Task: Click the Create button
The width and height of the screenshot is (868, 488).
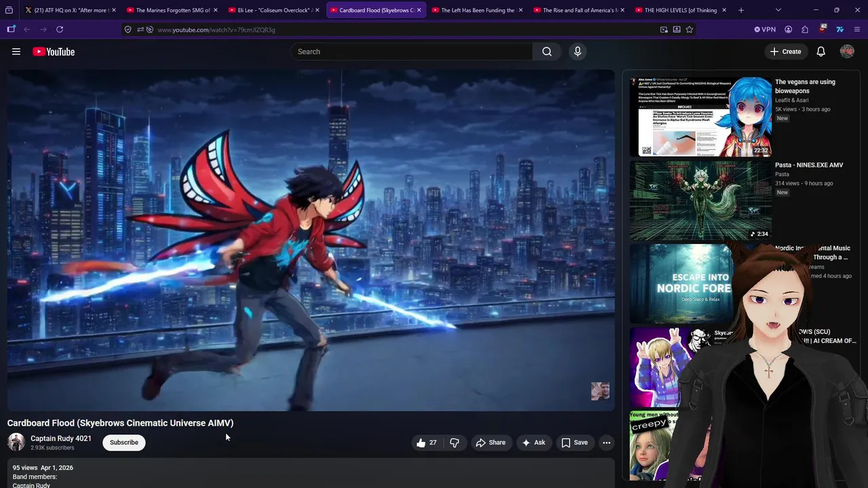Action: [x=785, y=52]
